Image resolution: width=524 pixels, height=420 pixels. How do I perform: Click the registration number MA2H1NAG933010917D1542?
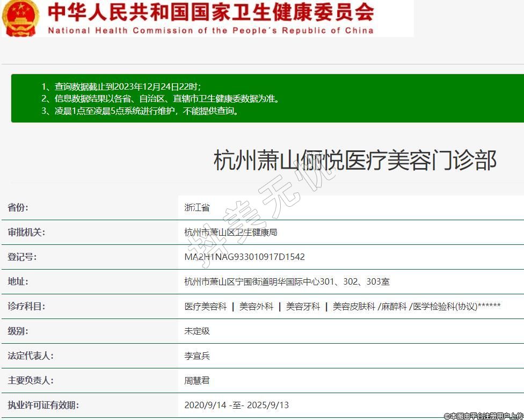click(244, 257)
